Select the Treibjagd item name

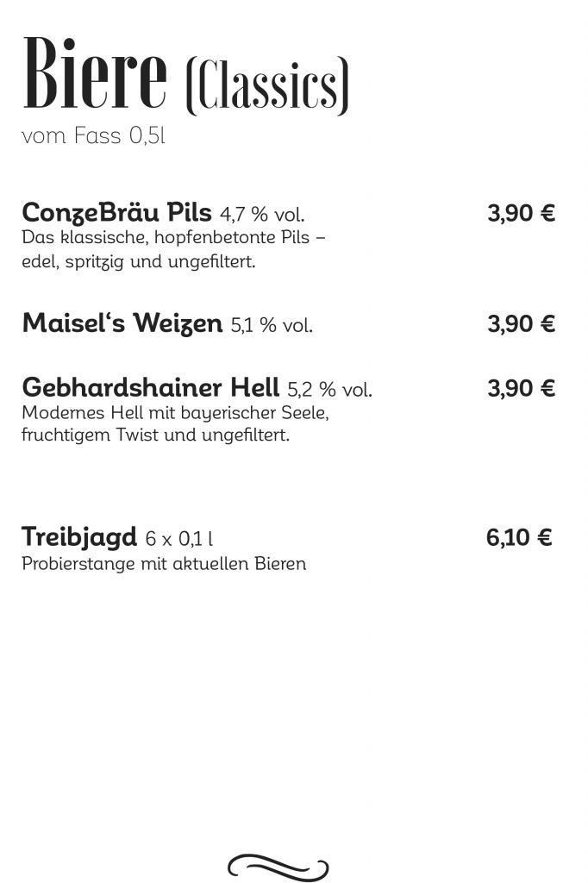click(x=78, y=537)
